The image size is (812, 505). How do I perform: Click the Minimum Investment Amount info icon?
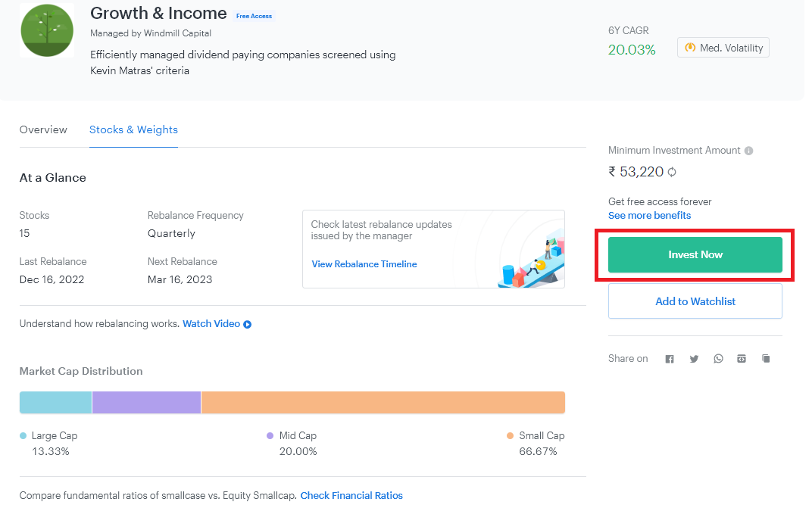tap(748, 151)
